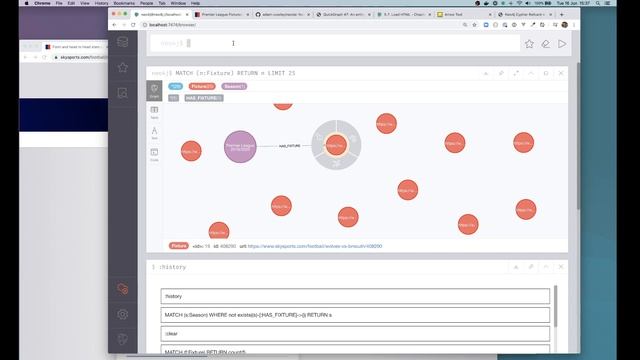Select the red Fixture label pill
The image size is (640, 360).
coord(202,87)
